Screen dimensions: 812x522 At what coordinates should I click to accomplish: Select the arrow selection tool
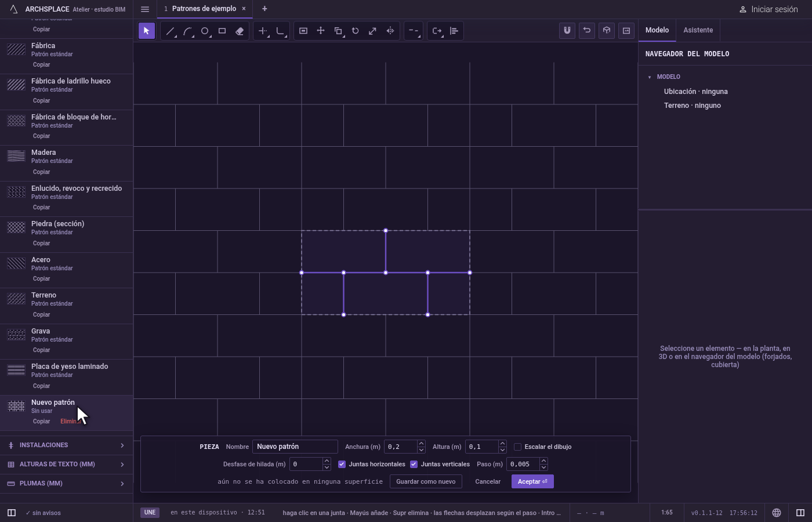pos(147,31)
